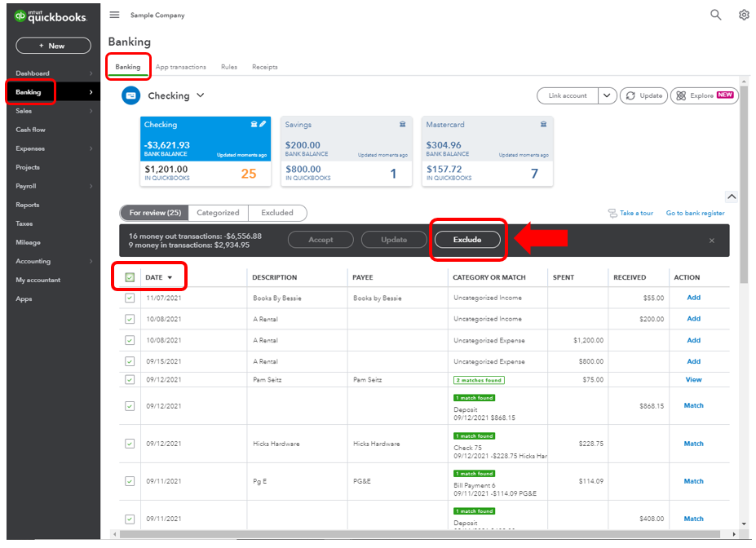756x548 pixels.
Task: Click the vertical scrollbar thumb
Action: [x=744, y=183]
